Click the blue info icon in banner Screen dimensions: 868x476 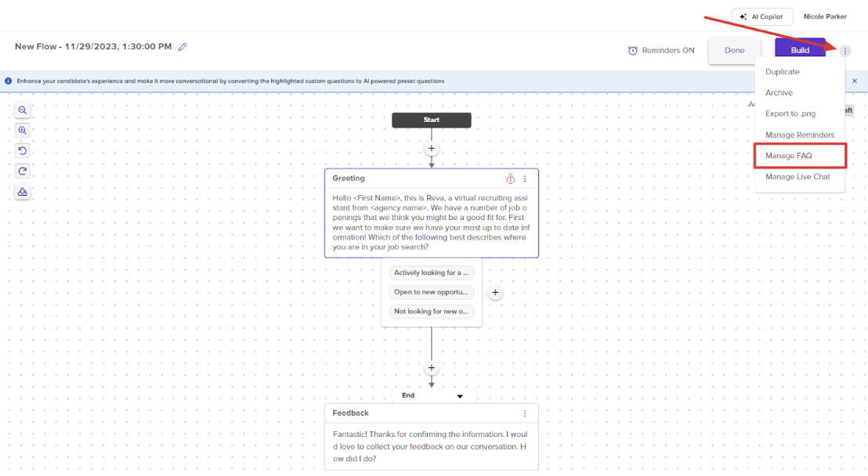[x=9, y=81]
